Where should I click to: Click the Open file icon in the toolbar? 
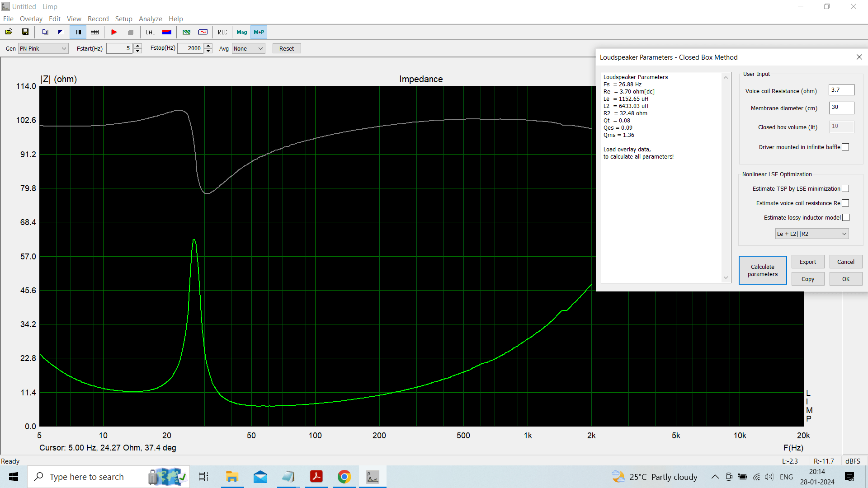pos(9,32)
